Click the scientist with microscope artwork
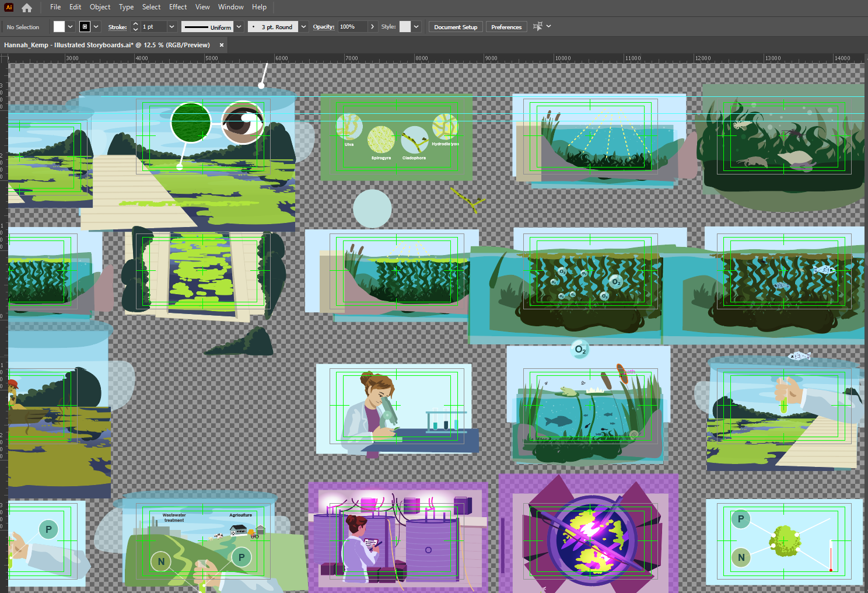 397,410
